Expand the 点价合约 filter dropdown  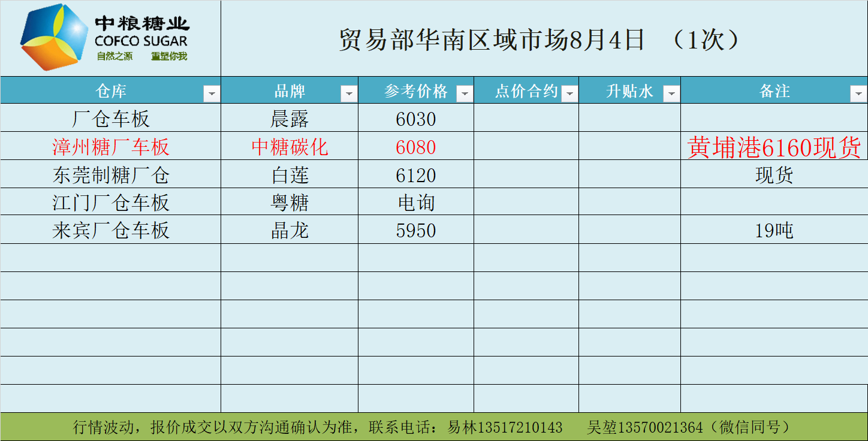[x=569, y=93]
